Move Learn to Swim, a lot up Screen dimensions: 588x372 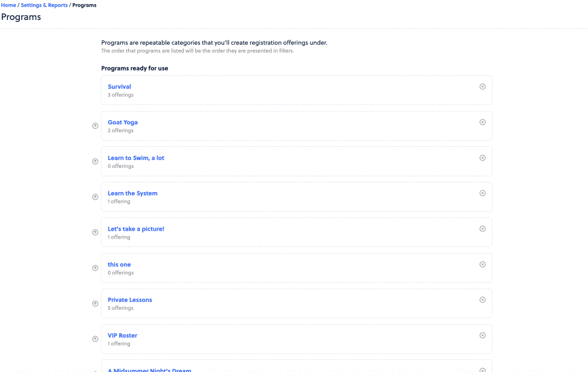pyautogui.click(x=95, y=161)
